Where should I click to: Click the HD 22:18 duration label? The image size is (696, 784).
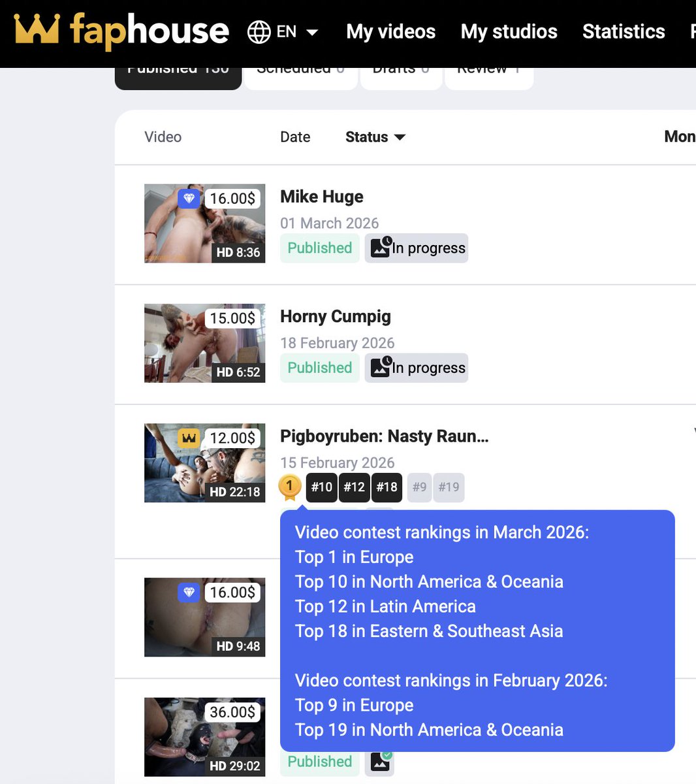pos(235,492)
